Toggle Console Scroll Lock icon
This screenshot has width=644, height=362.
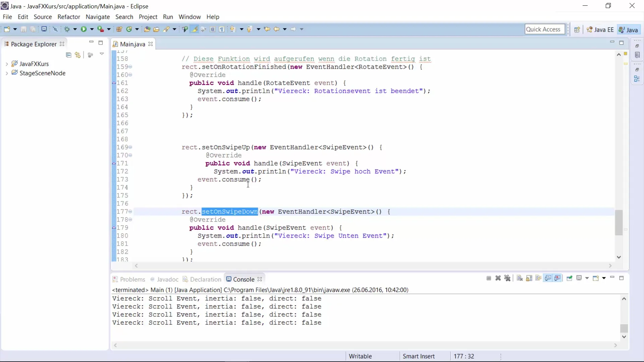click(x=529, y=278)
